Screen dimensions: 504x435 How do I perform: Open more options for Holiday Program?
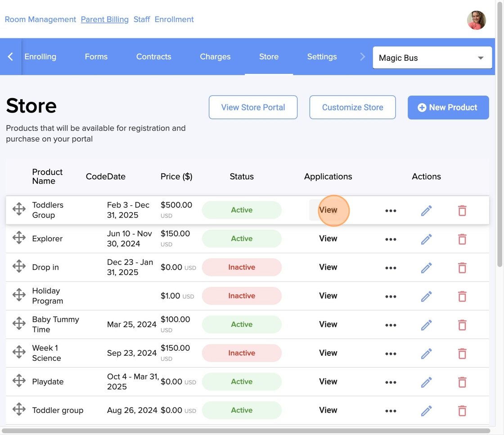(391, 297)
